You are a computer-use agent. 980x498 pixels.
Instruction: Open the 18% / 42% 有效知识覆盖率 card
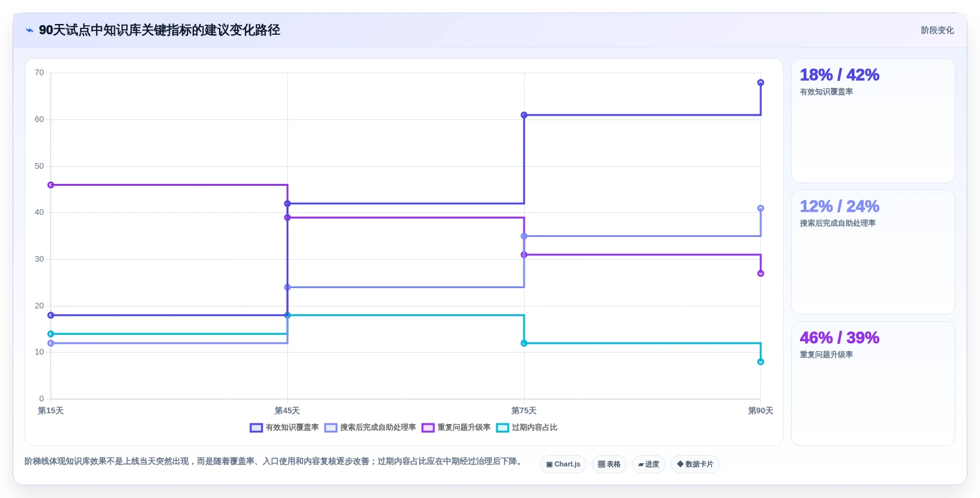[873, 121]
